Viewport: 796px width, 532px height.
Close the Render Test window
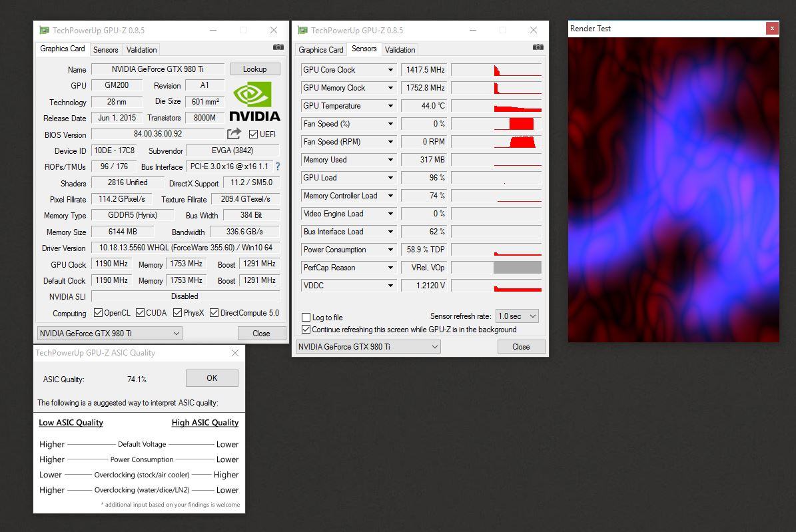pos(771,29)
